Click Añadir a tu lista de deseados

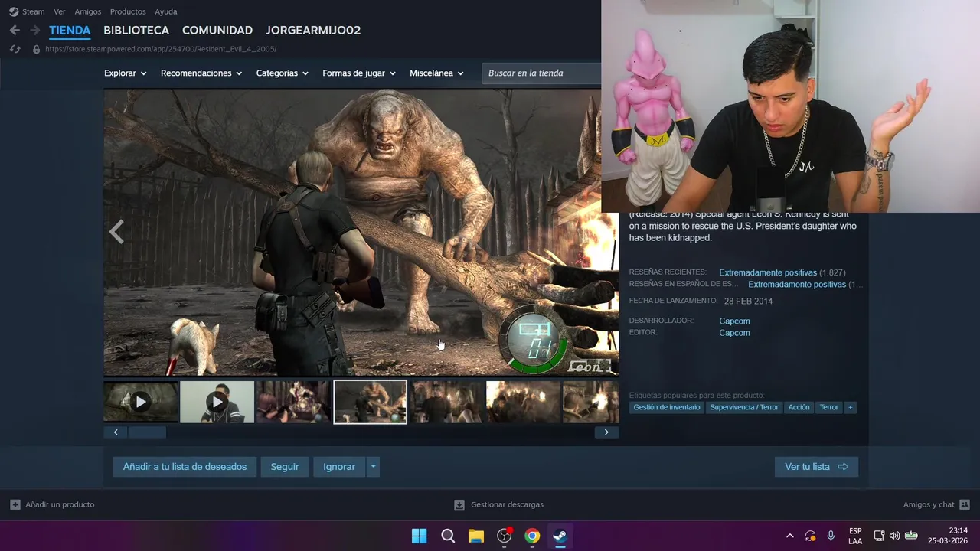tap(185, 467)
